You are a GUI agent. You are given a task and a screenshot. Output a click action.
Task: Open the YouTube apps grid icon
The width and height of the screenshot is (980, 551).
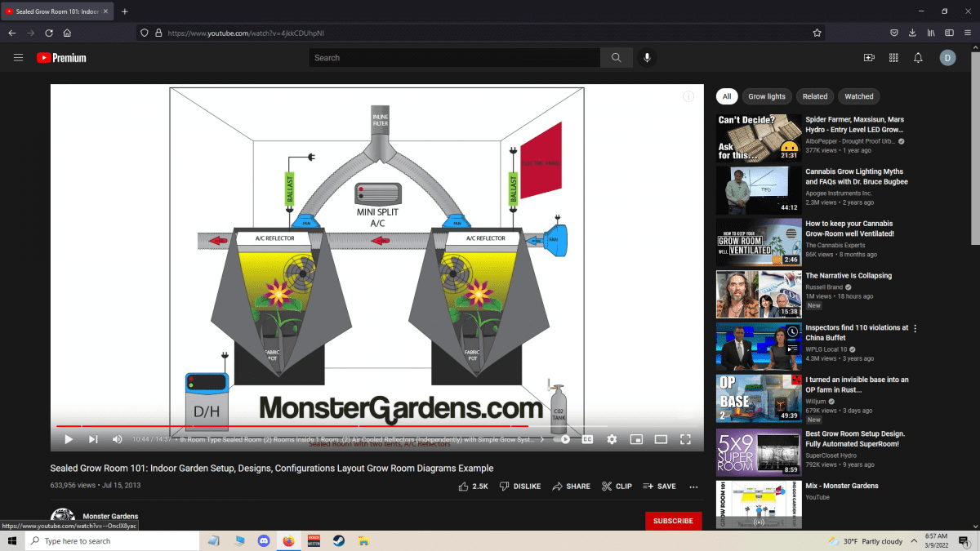[893, 58]
